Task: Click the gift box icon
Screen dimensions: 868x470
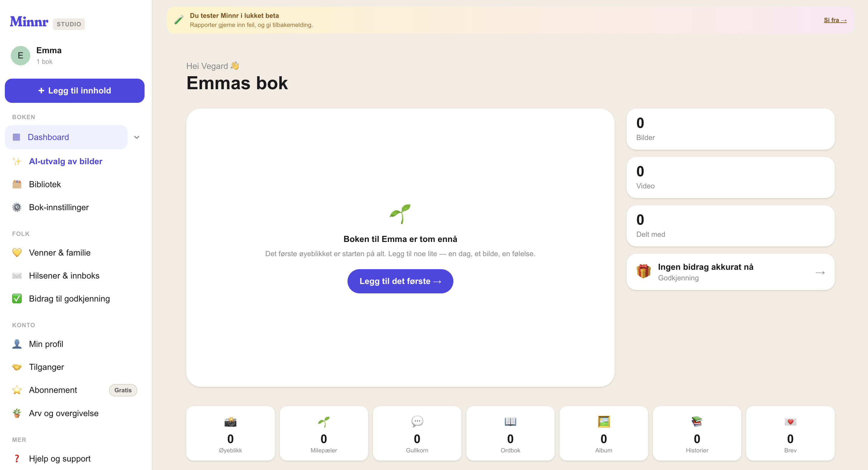Action: point(644,272)
